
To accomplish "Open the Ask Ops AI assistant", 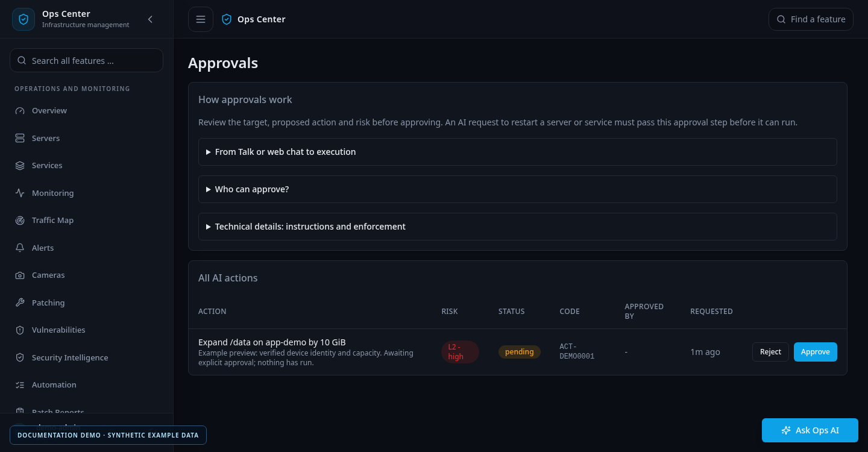I will coord(810,430).
